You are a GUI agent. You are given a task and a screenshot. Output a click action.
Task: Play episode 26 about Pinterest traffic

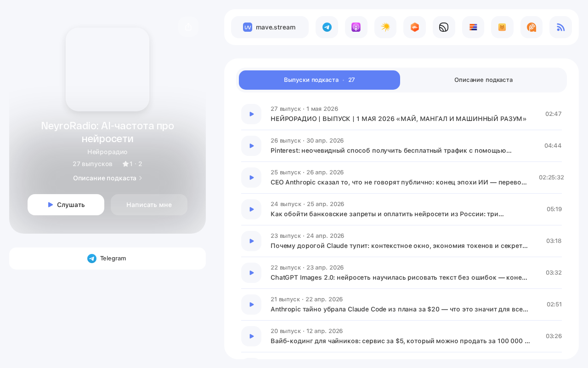(x=251, y=146)
